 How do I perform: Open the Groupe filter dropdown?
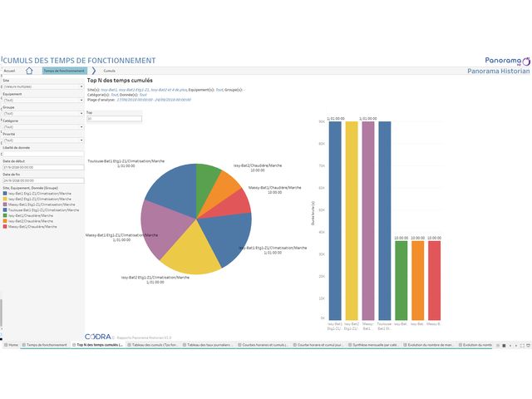coord(42,113)
